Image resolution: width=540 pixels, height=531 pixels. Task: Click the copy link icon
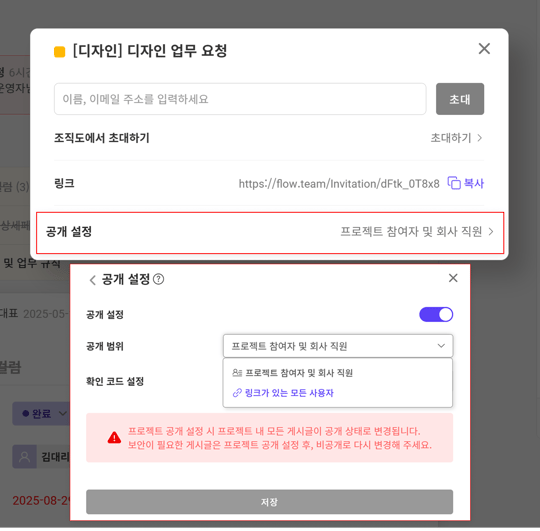454,183
